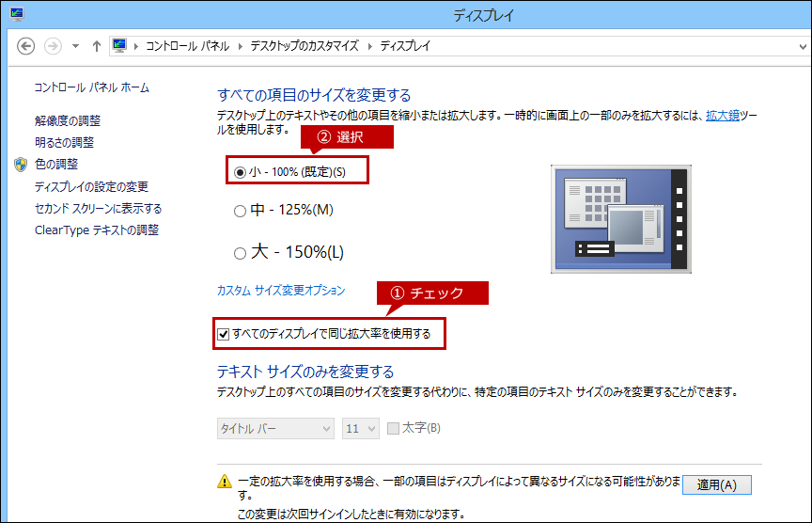Click the display preview thumbnail image
The width and height of the screenshot is (812, 523).
621,219
